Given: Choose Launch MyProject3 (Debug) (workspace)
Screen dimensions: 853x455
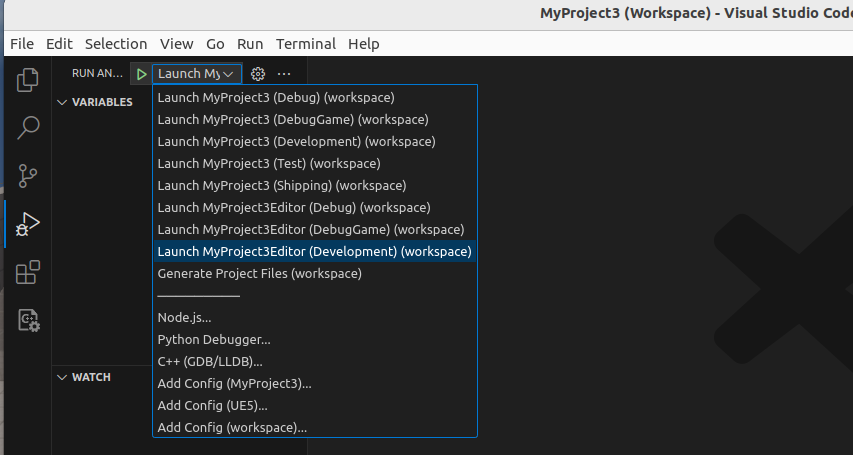Looking at the screenshot, I should 315,97.
